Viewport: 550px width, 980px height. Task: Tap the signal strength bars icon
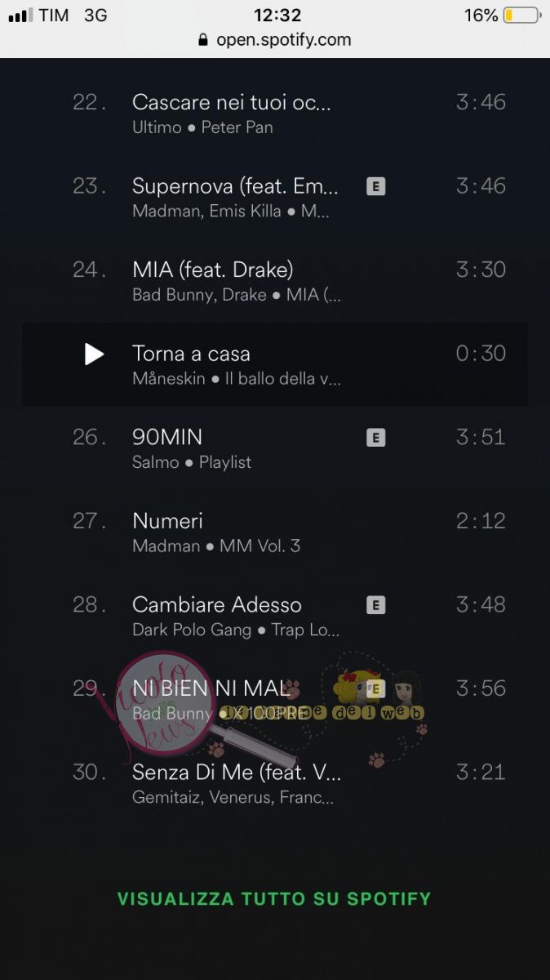(20, 16)
